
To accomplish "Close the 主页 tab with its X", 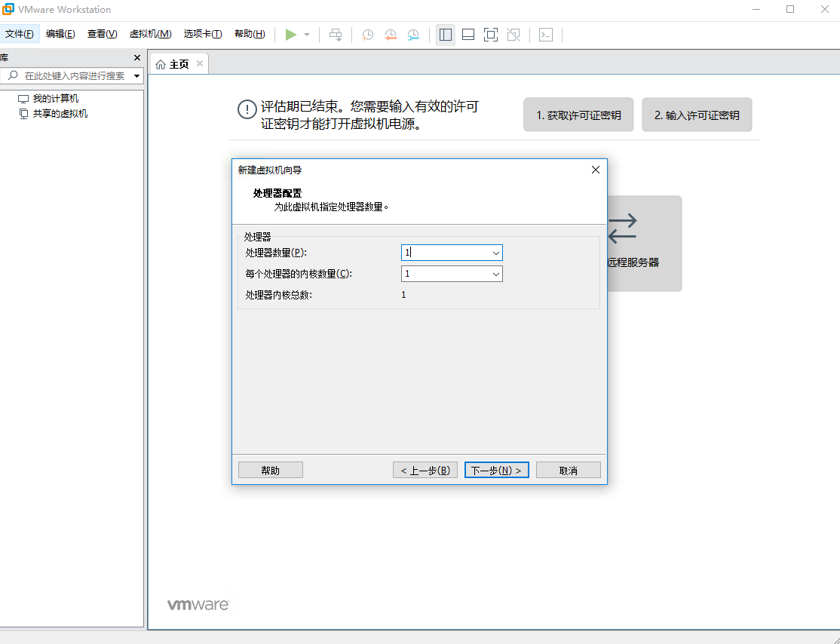I will click(200, 63).
